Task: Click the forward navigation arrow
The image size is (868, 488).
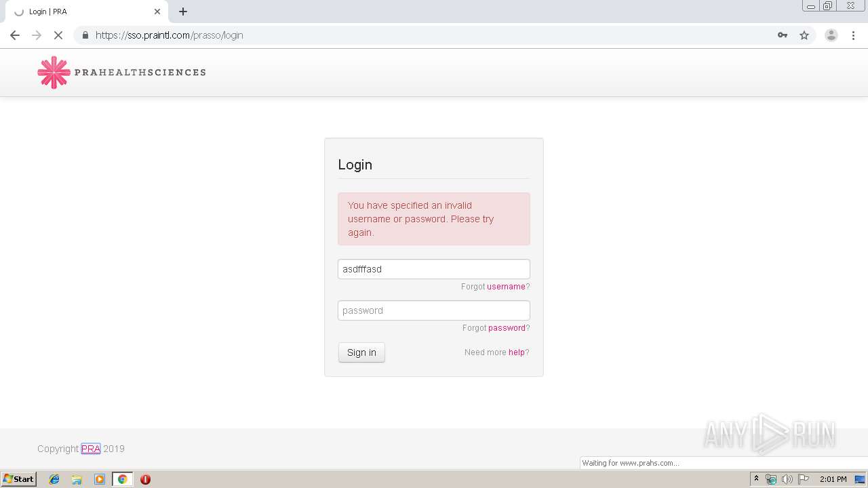Action: point(37,35)
